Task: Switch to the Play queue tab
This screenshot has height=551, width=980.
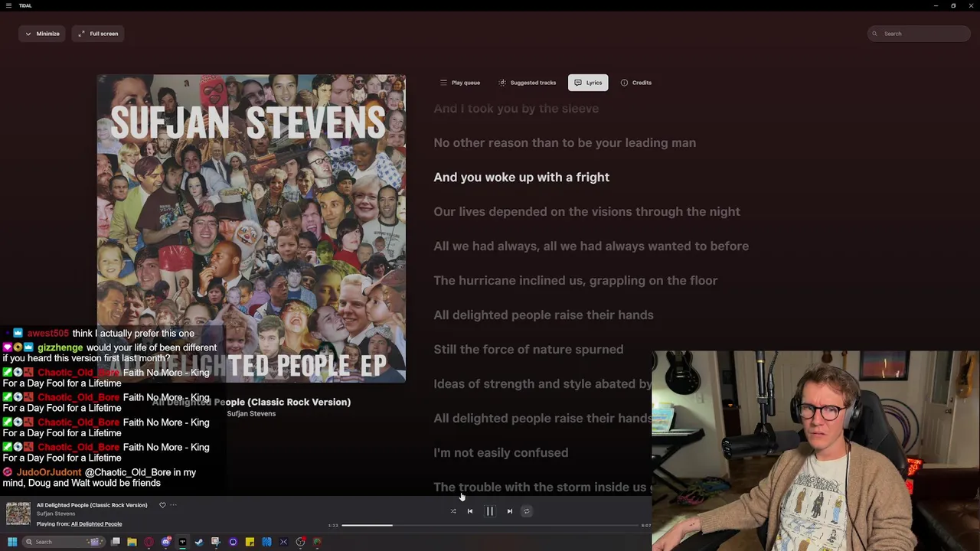Action: pos(460,83)
